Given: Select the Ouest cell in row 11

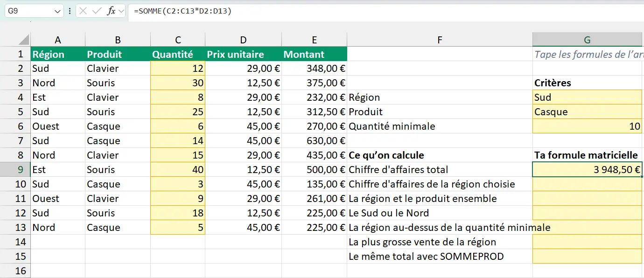Looking at the screenshot, I should coord(58,199).
